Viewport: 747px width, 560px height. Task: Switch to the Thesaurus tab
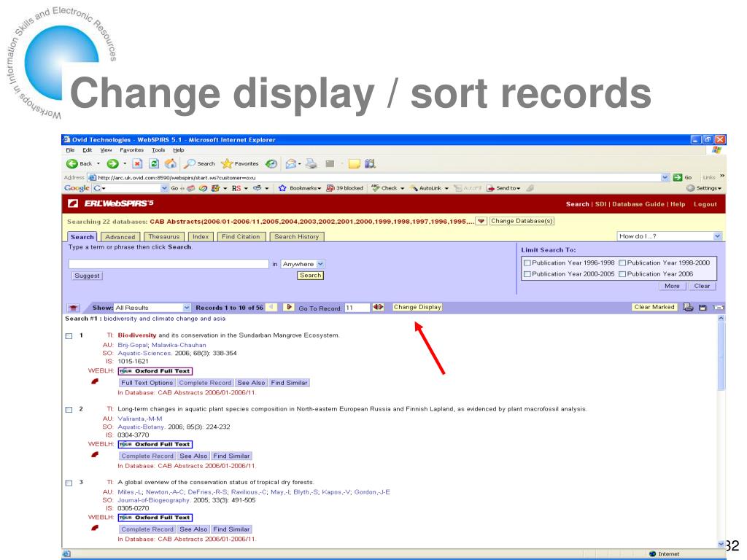click(x=164, y=237)
